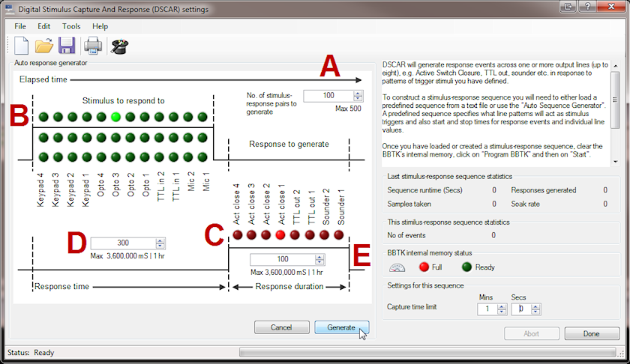Toggle the bright red Act close 1 LED

coord(280,235)
